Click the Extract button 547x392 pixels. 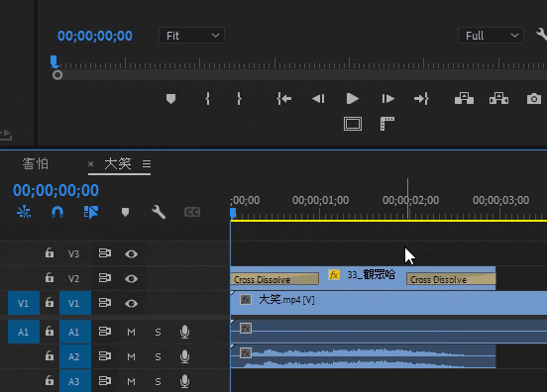[x=498, y=99]
